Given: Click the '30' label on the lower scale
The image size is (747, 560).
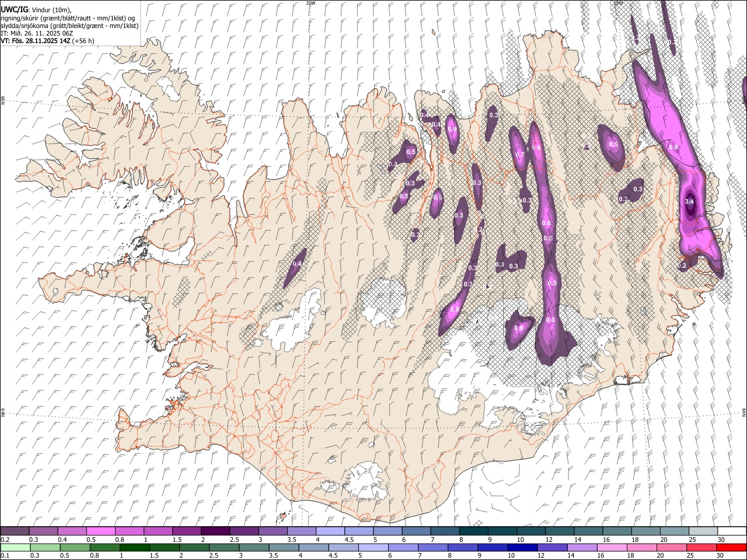Looking at the screenshot, I should (721, 555).
